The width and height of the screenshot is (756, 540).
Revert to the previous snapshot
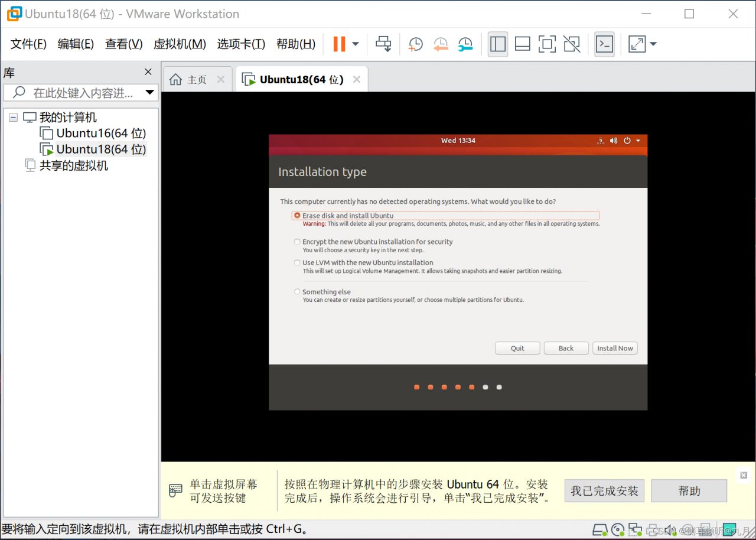pos(441,44)
